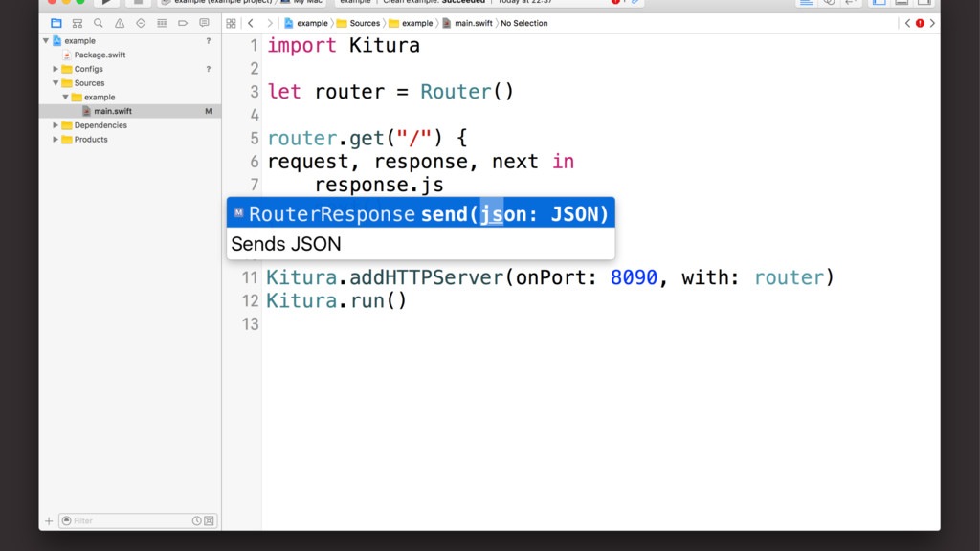Click the M method badge in autocomplete

pyautogui.click(x=238, y=213)
